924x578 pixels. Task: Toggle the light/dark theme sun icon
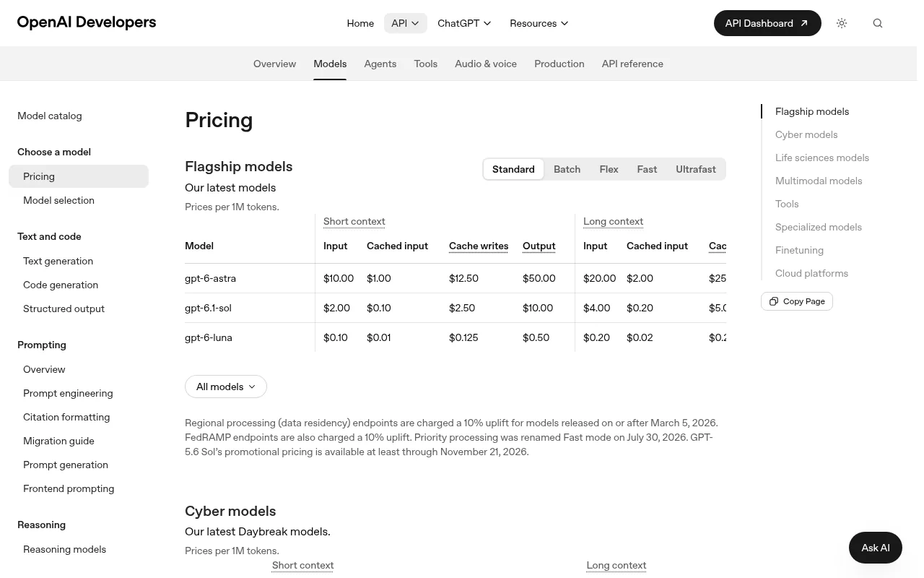(x=842, y=23)
